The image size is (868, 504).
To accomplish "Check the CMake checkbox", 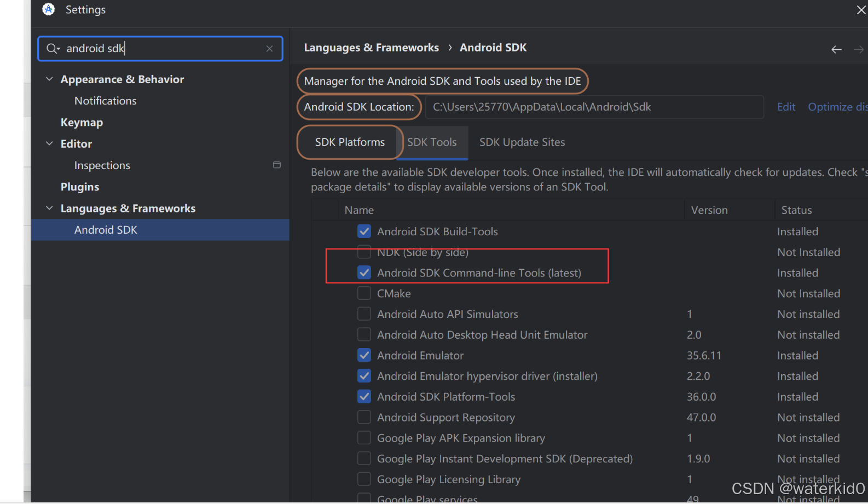I will (x=364, y=293).
